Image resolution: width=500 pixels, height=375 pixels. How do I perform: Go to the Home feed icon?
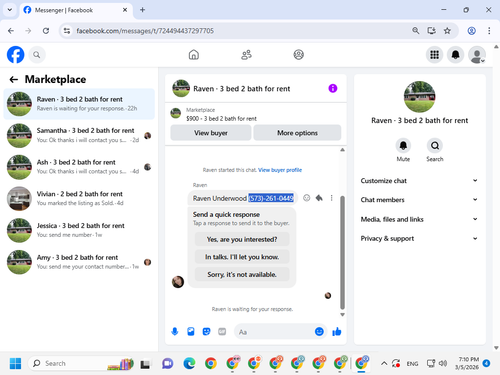[194, 54]
